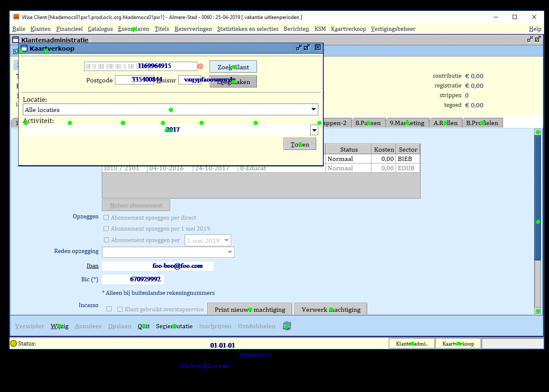Open the Help menu
Screen dimensions: 549x392
click(535, 29)
